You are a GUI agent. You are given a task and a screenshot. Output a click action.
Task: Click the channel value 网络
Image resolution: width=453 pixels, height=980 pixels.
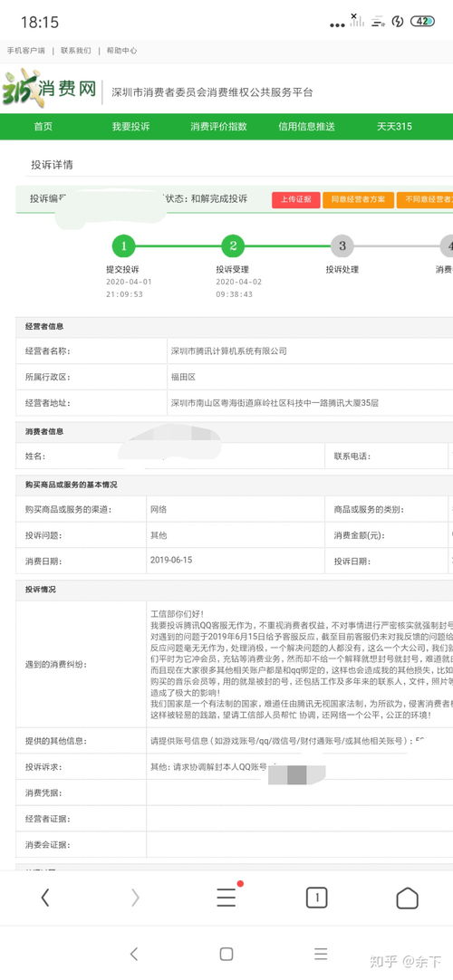pos(159,509)
